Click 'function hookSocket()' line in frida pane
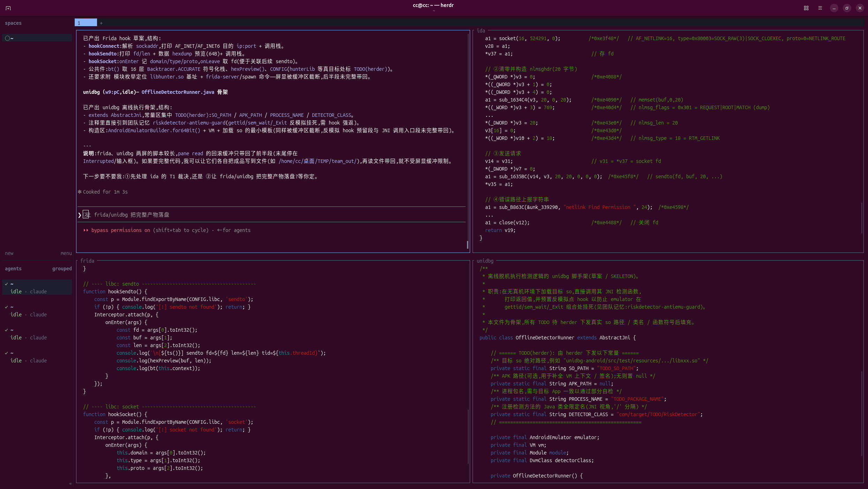Viewport: 868px width, 489px height. tap(115, 414)
